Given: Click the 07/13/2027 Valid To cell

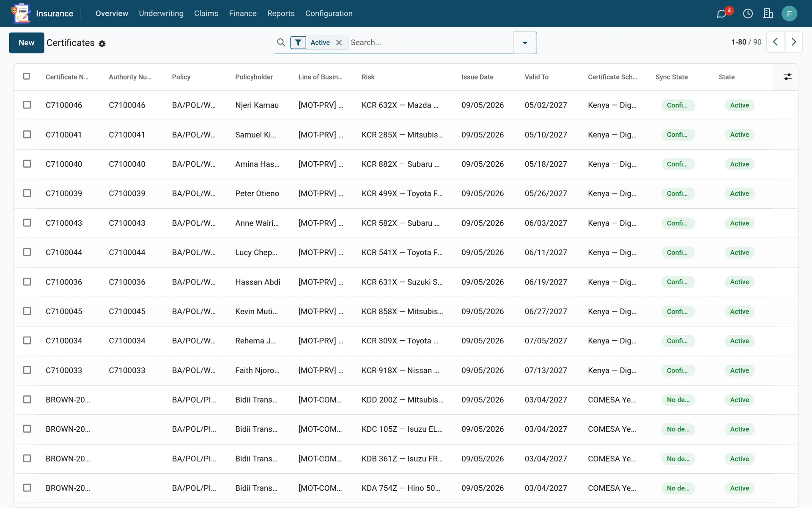Looking at the screenshot, I should [546, 370].
